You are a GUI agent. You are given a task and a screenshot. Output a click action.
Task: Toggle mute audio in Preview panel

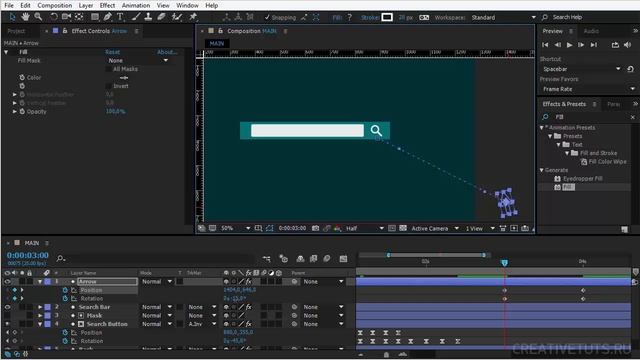(627, 45)
